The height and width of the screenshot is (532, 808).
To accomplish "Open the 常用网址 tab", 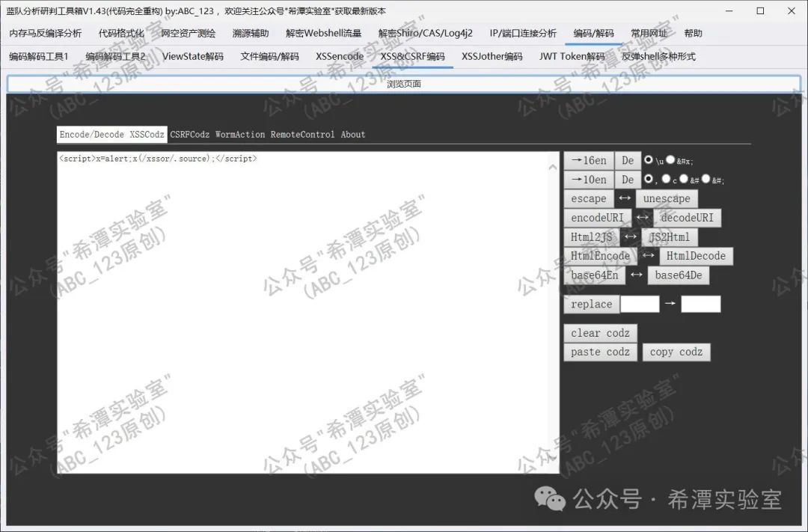I will [x=649, y=33].
